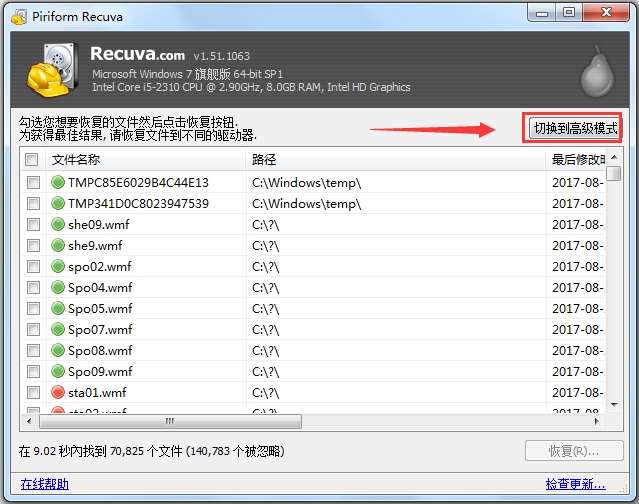The width and height of the screenshot is (639, 504).
Task: Click the Piriform pear logo
Action: 597,72
